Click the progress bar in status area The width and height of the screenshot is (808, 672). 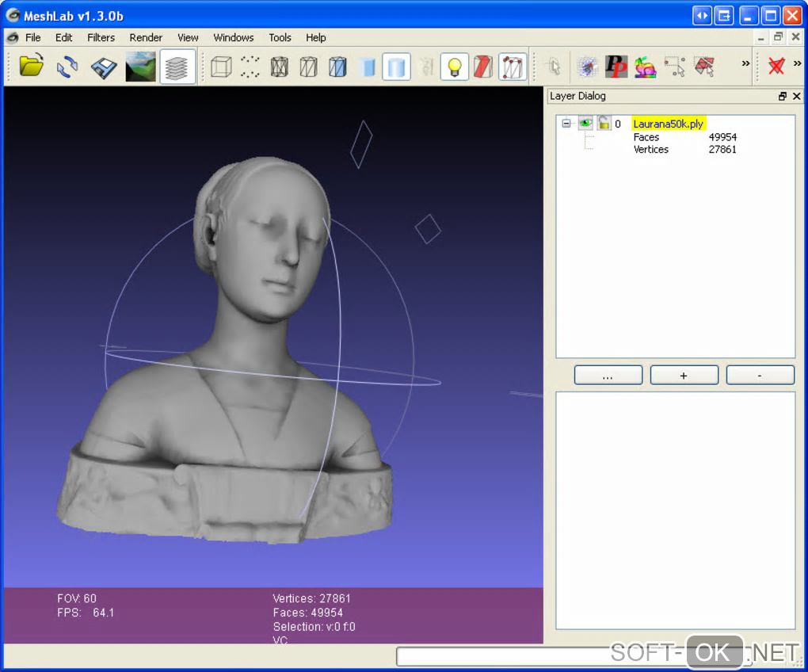(507, 656)
